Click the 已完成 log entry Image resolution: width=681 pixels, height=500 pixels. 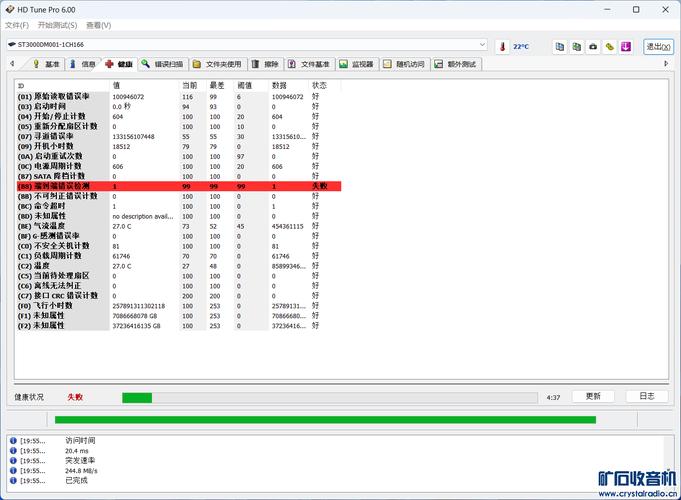point(76,480)
